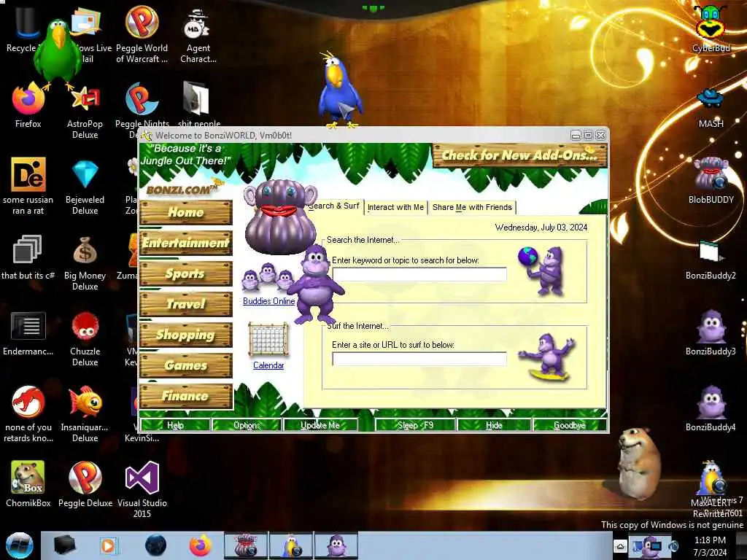Screen dimensions: 747x560
Task: Focus the site or URL input field
Action: 419,359
